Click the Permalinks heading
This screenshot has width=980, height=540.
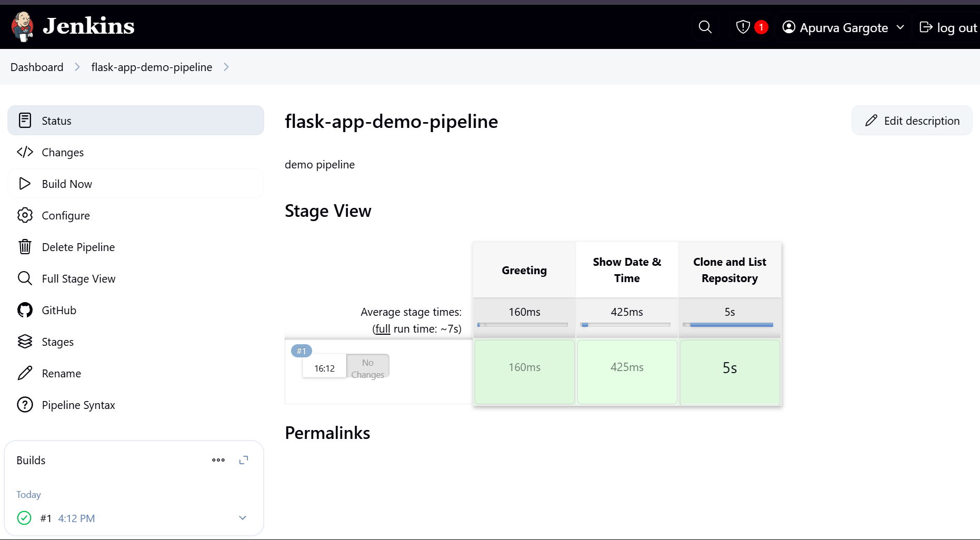tap(327, 433)
